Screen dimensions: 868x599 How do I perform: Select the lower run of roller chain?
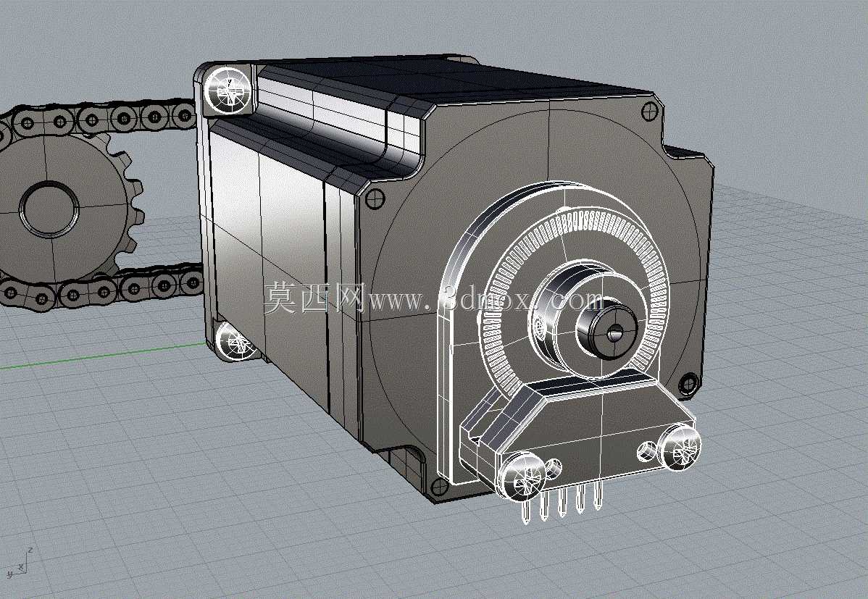(x=102, y=287)
